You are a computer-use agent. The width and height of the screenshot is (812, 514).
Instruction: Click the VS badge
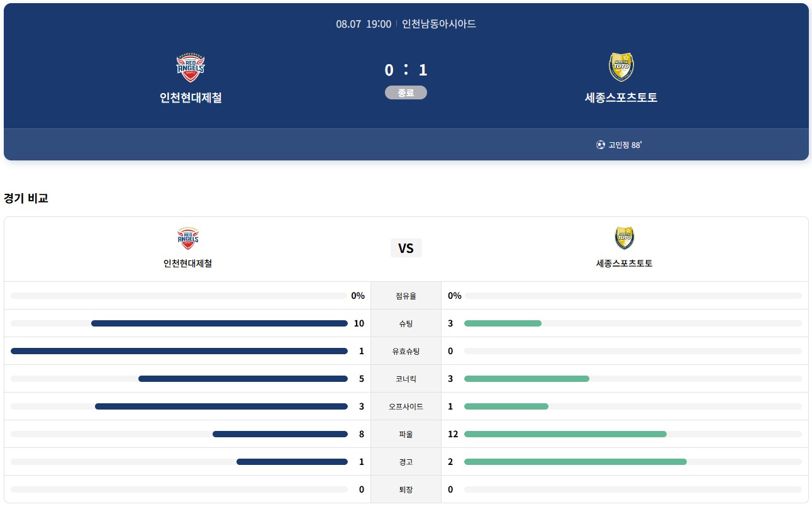(x=406, y=248)
